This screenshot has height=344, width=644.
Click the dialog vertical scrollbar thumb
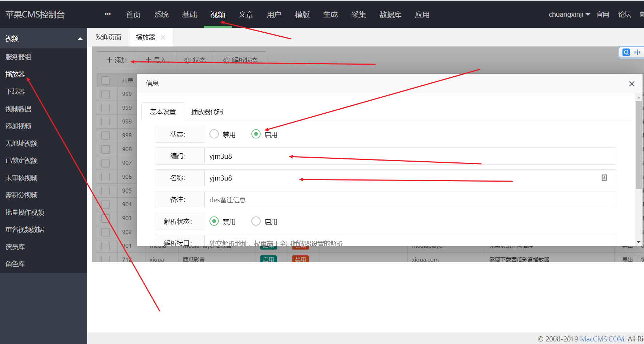coord(639,145)
